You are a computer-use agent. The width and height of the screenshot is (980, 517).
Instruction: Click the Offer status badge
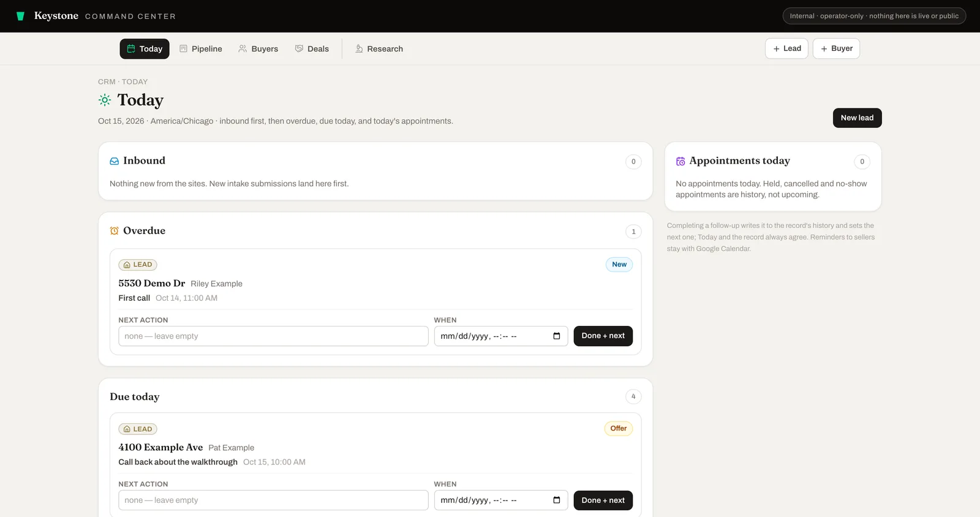pyautogui.click(x=618, y=428)
